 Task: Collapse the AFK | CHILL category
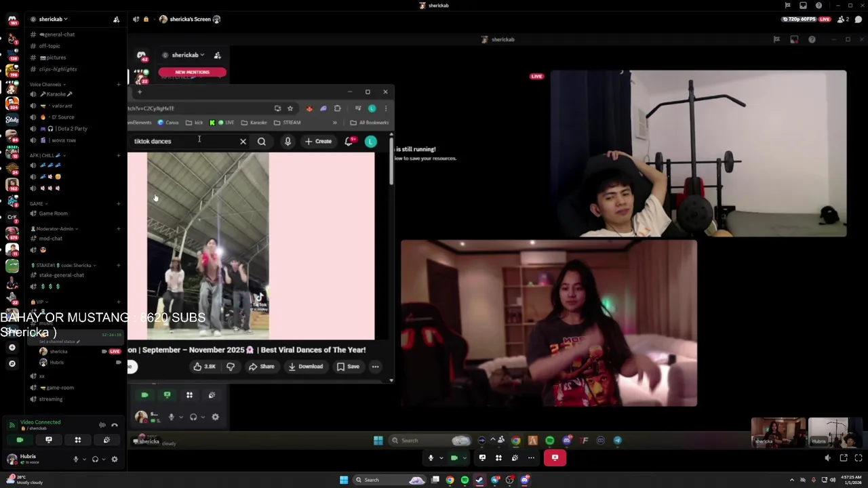pyautogui.click(x=46, y=155)
